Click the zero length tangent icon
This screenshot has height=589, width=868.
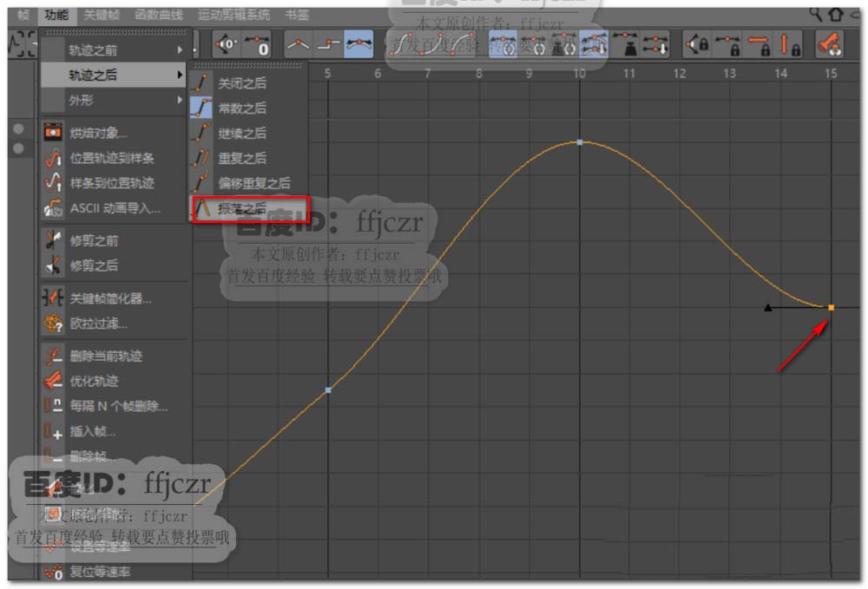[257, 44]
